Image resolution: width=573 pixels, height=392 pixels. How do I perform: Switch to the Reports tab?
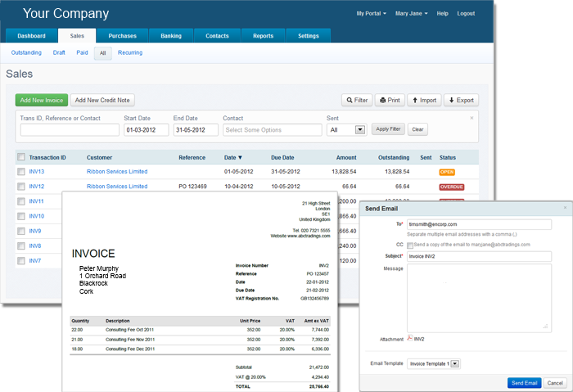click(x=263, y=36)
